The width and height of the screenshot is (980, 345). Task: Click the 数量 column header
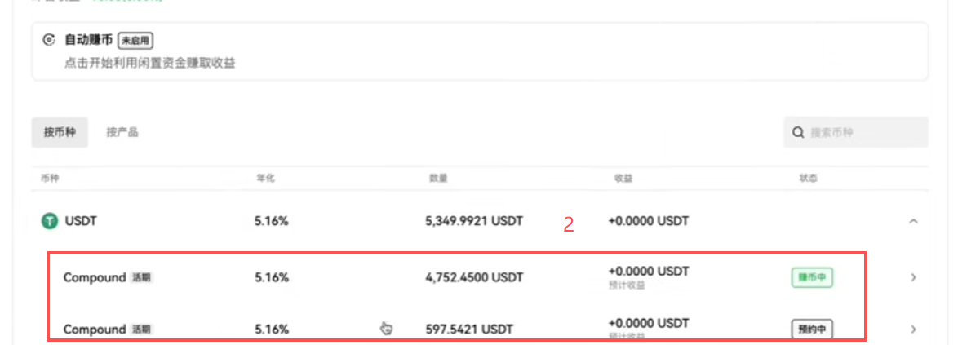pos(438,178)
